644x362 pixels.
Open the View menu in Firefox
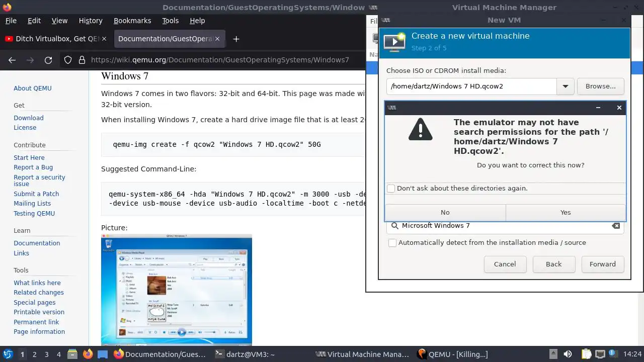click(x=59, y=21)
